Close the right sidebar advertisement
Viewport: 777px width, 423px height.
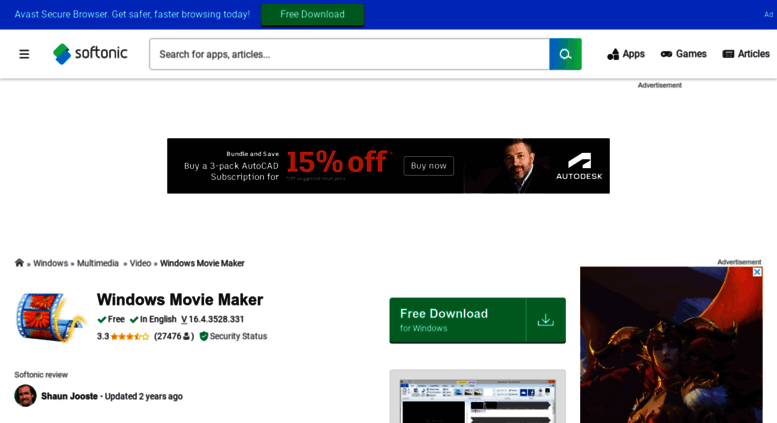(x=757, y=272)
